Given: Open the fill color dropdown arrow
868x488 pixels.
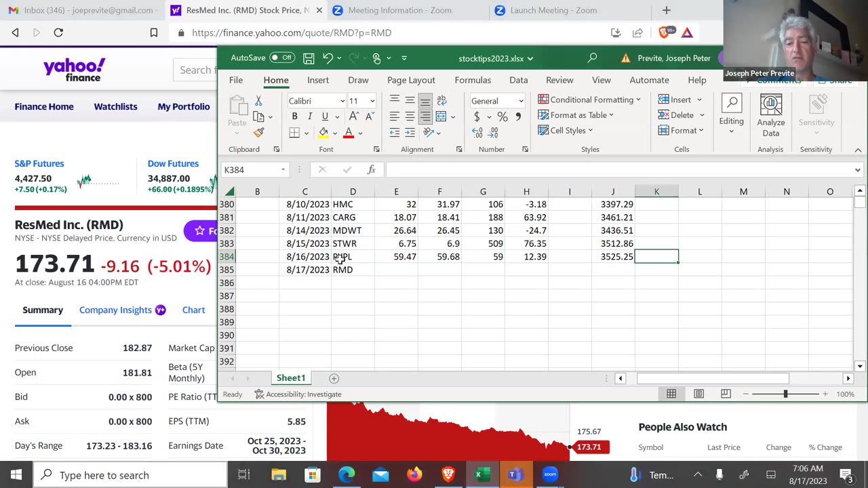Looking at the screenshot, I should pyautogui.click(x=334, y=133).
